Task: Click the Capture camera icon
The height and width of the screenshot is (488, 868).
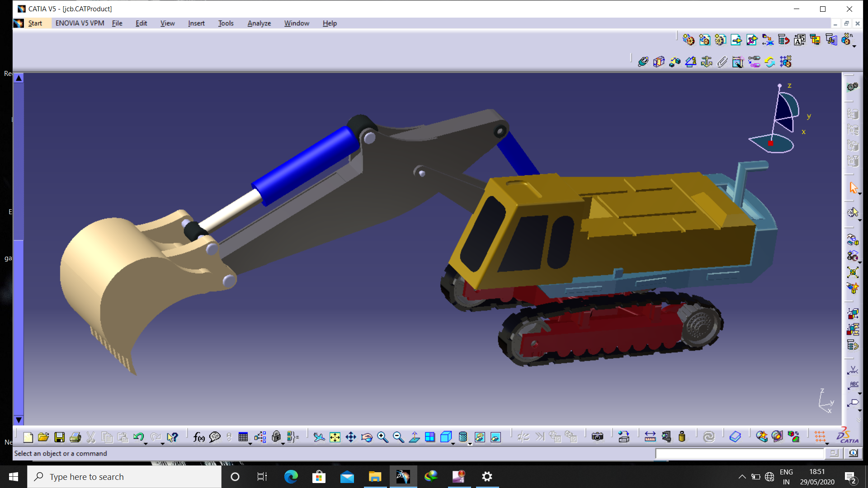Action: [597, 437]
